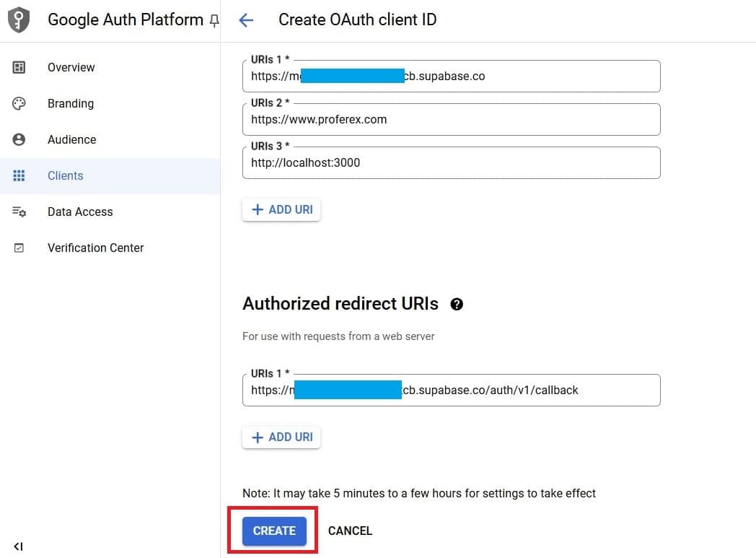Image resolution: width=756 pixels, height=558 pixels.
Task: Click the plus icon on first ADD URI
Action: (x=258, y=209)
